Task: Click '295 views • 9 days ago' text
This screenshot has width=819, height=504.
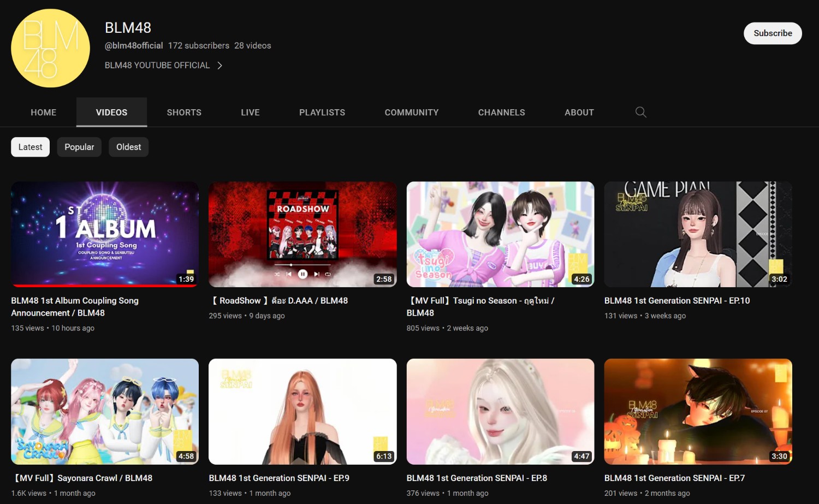Action: (x=247, y=316)
